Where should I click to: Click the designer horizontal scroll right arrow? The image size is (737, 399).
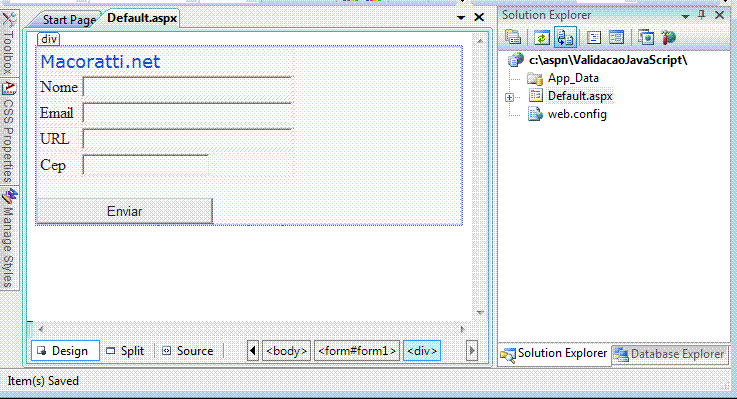pos(463,329)
